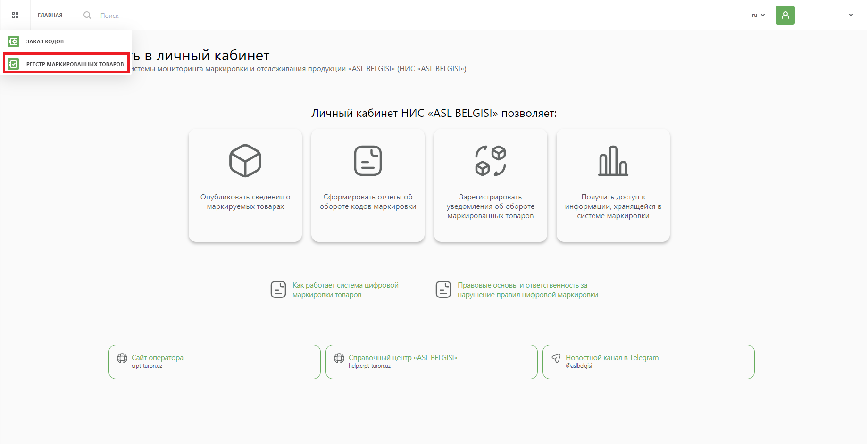Click text Получить доступ к информации
This screenshot has width=868, height=445.
coord(613,206)
